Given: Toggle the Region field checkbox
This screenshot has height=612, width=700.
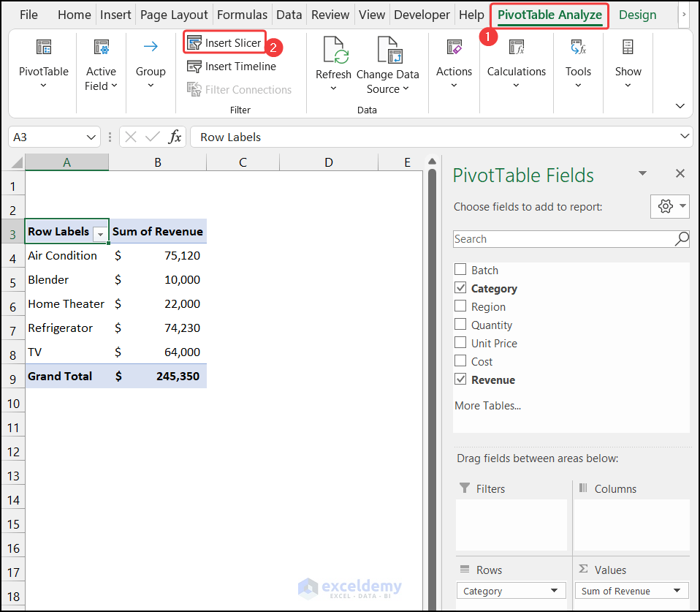Looking at the screenshot, I should coord(460,306).
